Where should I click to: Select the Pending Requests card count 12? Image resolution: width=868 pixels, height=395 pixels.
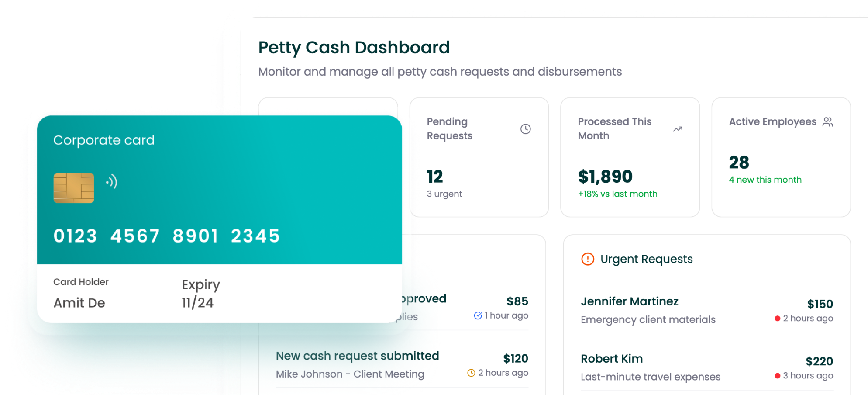[435, 177]
